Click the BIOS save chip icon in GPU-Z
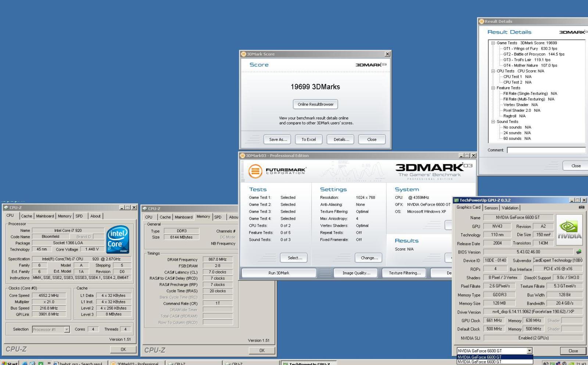This screenshot has height=365, width=588. [x=579, y=252]
